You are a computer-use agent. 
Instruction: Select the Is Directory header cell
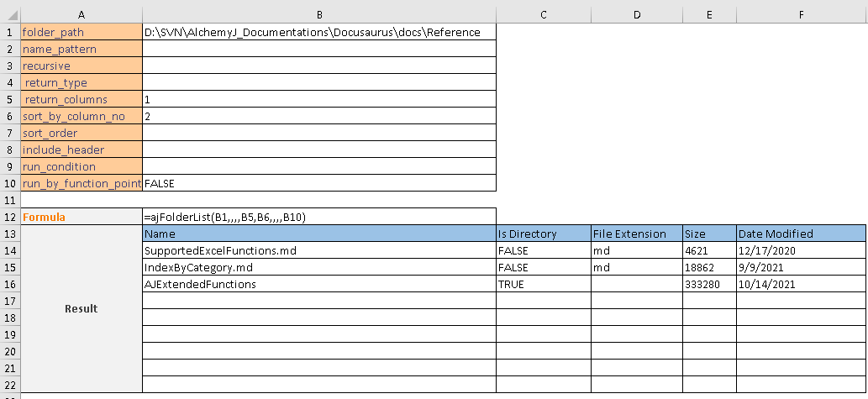[543, 234]
